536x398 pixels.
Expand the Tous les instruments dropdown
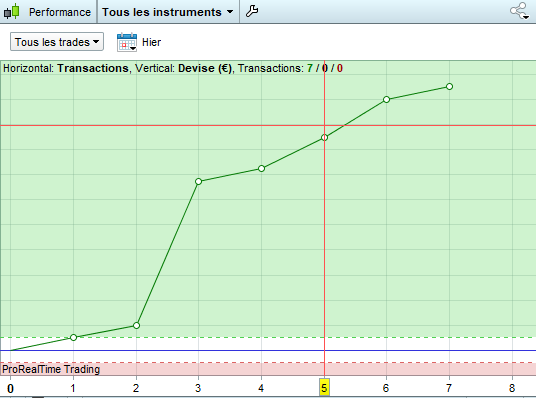click(168, 12)
